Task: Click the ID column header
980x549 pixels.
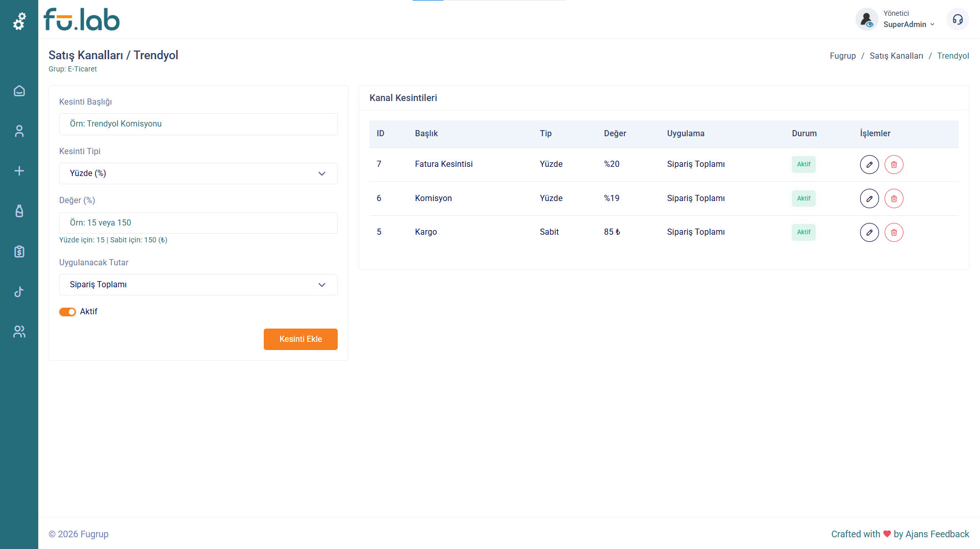Action: (381, 134)
